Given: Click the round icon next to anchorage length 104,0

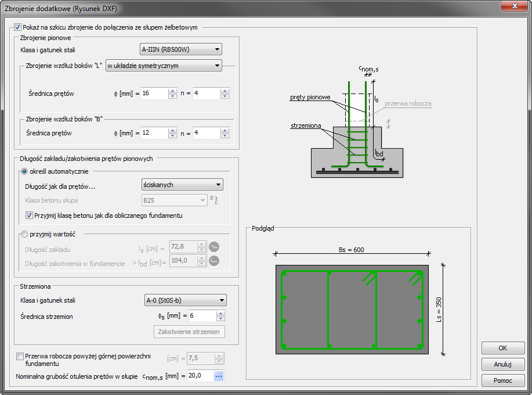Looking at the screenshot, I should pyautogui.click(x=214, y=260).
